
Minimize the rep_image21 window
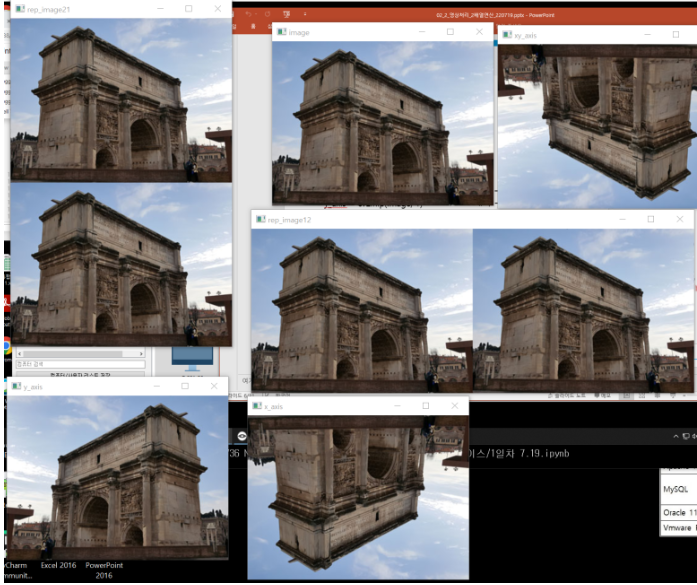tap(160, 9)
